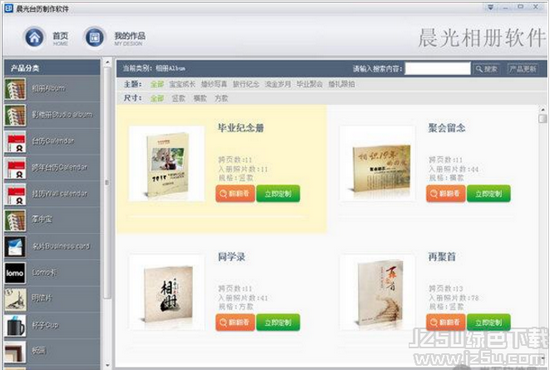Click the sidebar scrollbar down arrow
The image size is (550, 370).
(x=108, y=365)
